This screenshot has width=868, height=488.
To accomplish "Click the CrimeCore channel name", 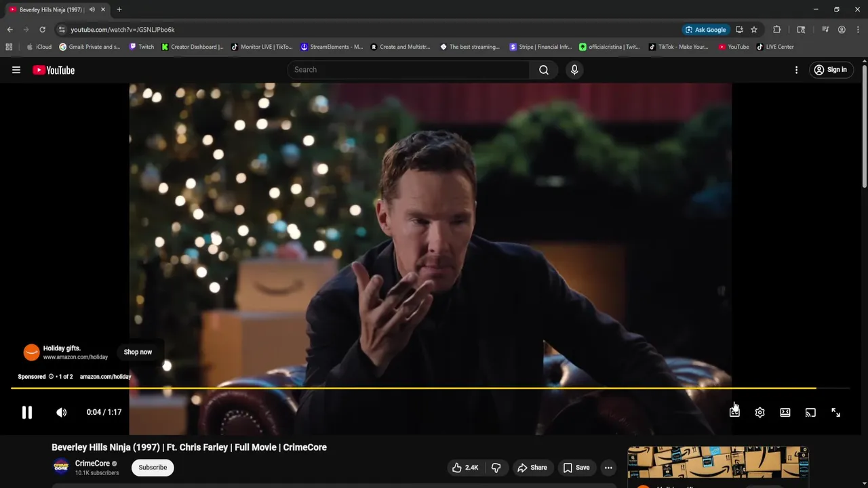I will [92, 464].
